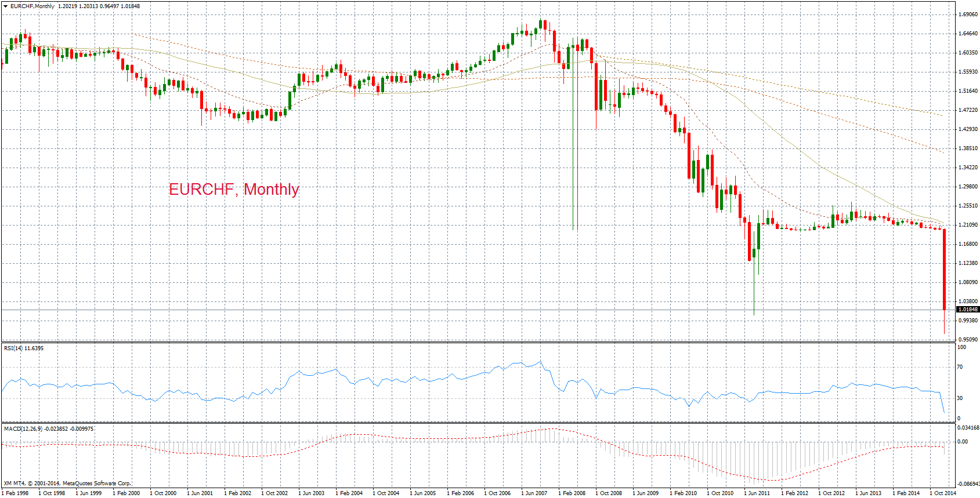This screenshot has height=498, width=980.
Task: Click the '1 Oct 2012' date label
Action: point(831,493)
